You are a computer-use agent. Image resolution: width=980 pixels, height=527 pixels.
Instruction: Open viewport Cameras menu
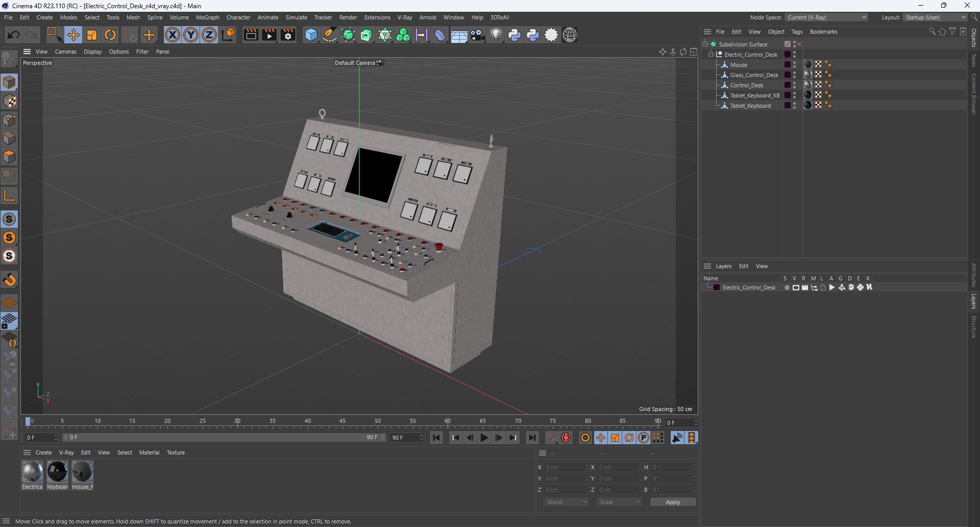click(65, 52)
